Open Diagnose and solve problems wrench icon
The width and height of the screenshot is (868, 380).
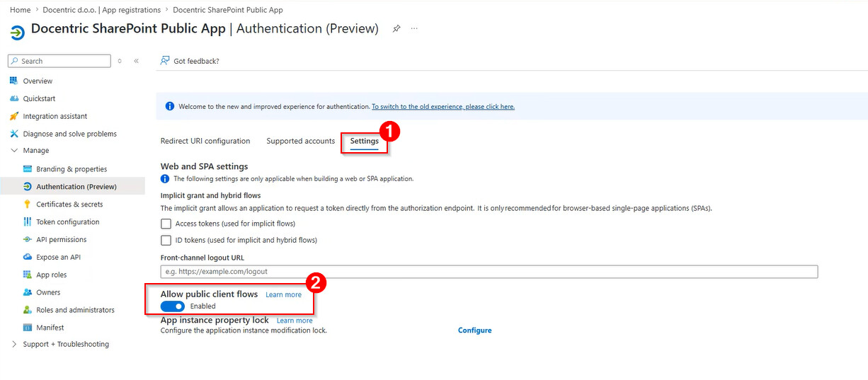tap(13, 134)
